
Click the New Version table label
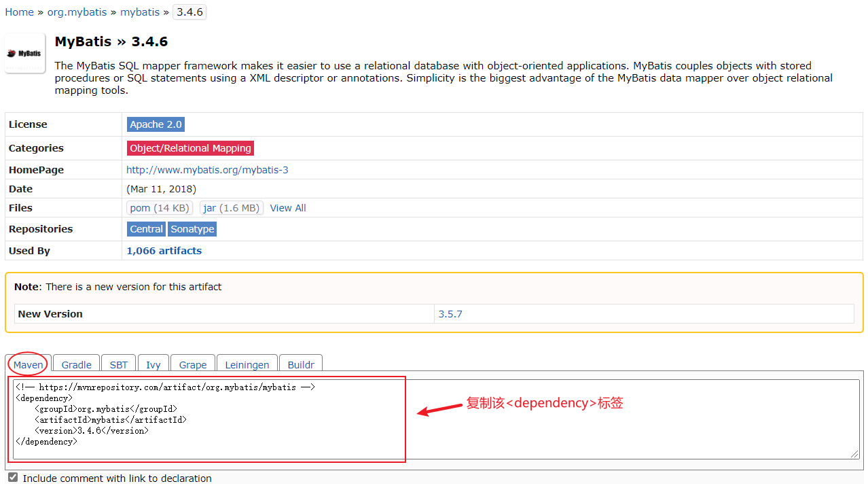50,314
